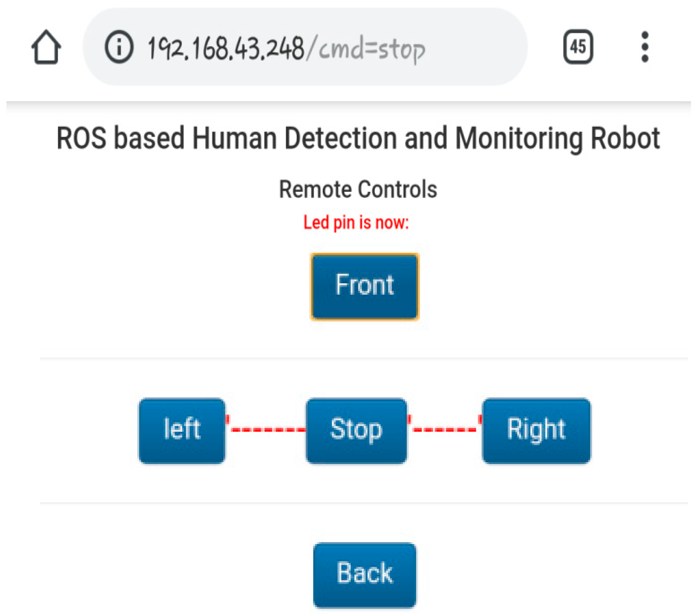The height and width of the screenshot is (614, 700).
Task: Click the Remote Controls subtitle
Action: pyautogui.click(x=358, y=189)
